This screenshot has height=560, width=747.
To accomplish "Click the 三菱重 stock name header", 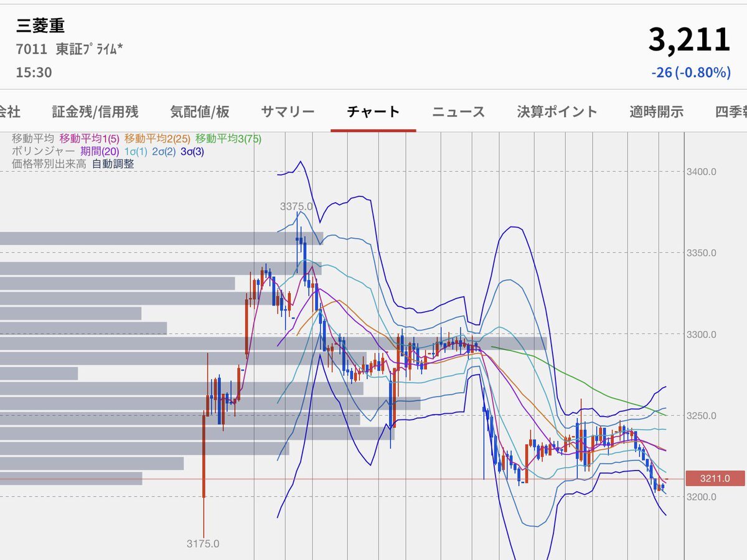I will pos(40,26).
